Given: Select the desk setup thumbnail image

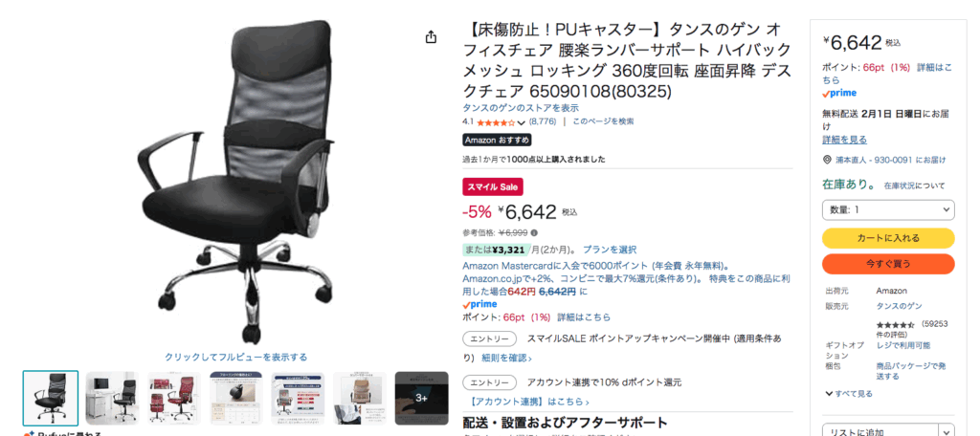Looking at the screenshot, I should [113, 399].
